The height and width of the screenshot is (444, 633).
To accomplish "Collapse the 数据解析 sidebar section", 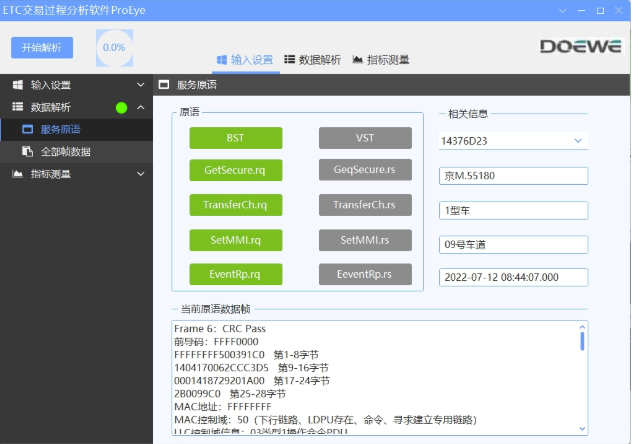I will pyautogui.click(x=140, y=108).
